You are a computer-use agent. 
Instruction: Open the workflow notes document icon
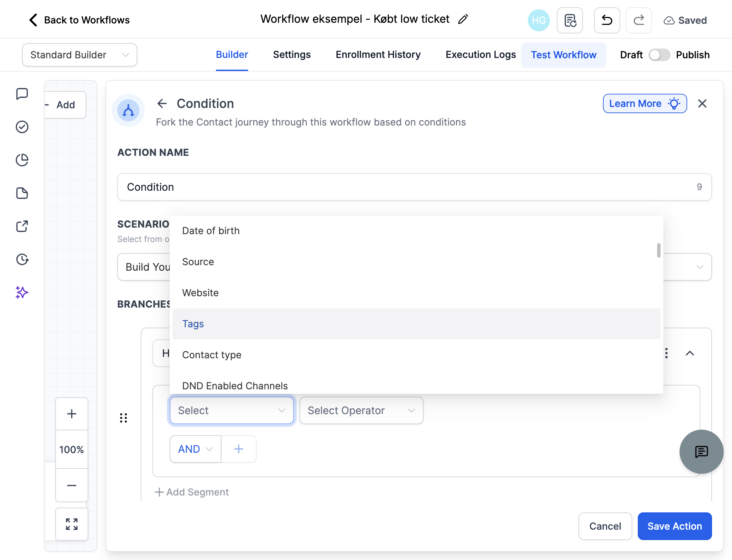(570, 20)
